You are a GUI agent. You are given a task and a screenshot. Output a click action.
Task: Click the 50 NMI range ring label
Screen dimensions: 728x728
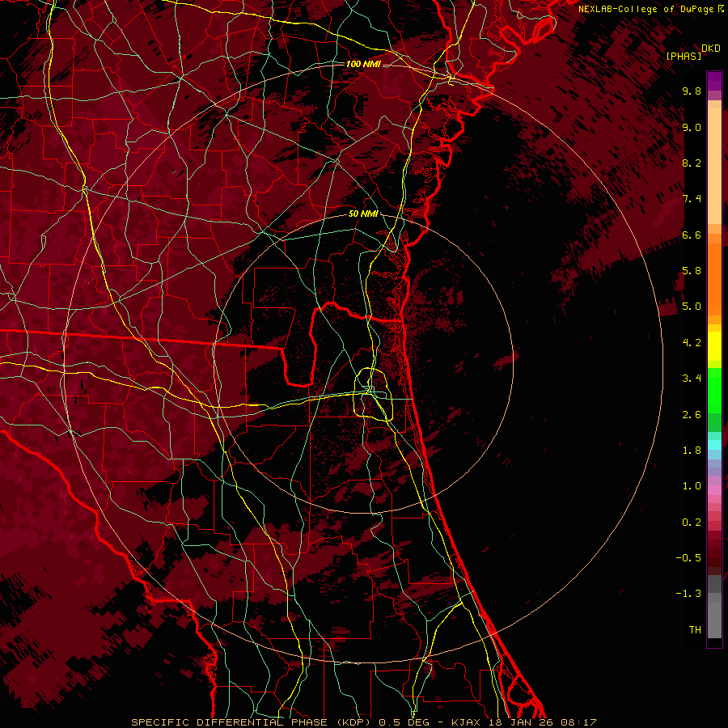point(363,214)
